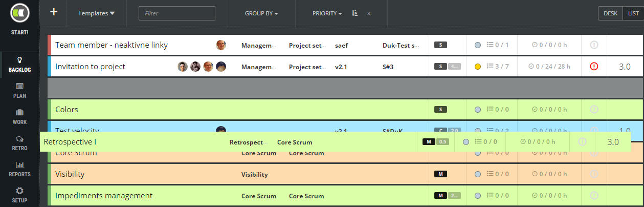Toggle the priority sort order icon
This screenshot has height=207, width=644.
(354, 13)
